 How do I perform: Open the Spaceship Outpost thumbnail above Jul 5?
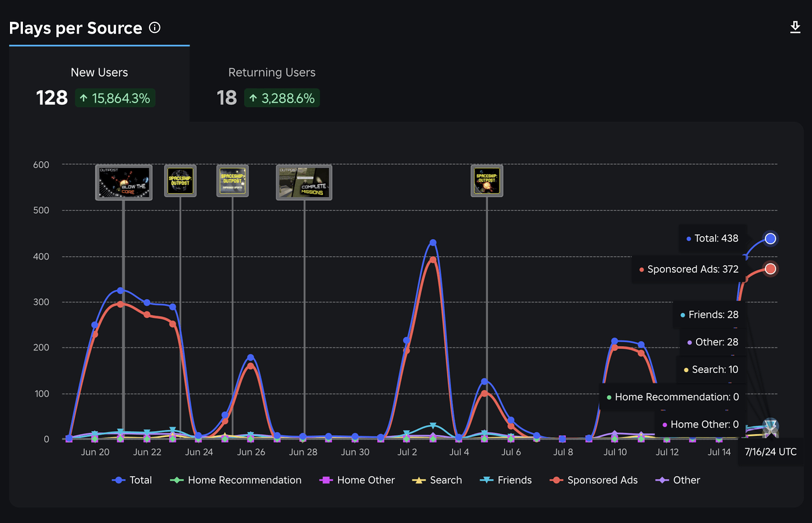(487, 181)
